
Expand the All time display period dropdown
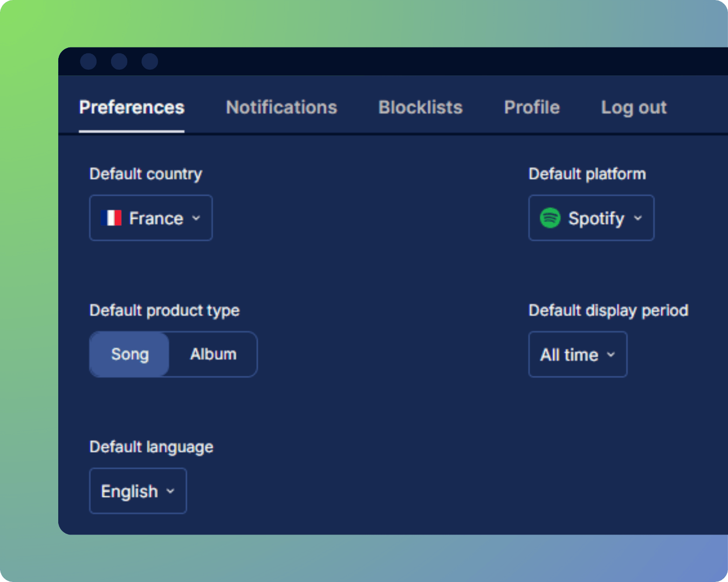[x=577, y=354]
